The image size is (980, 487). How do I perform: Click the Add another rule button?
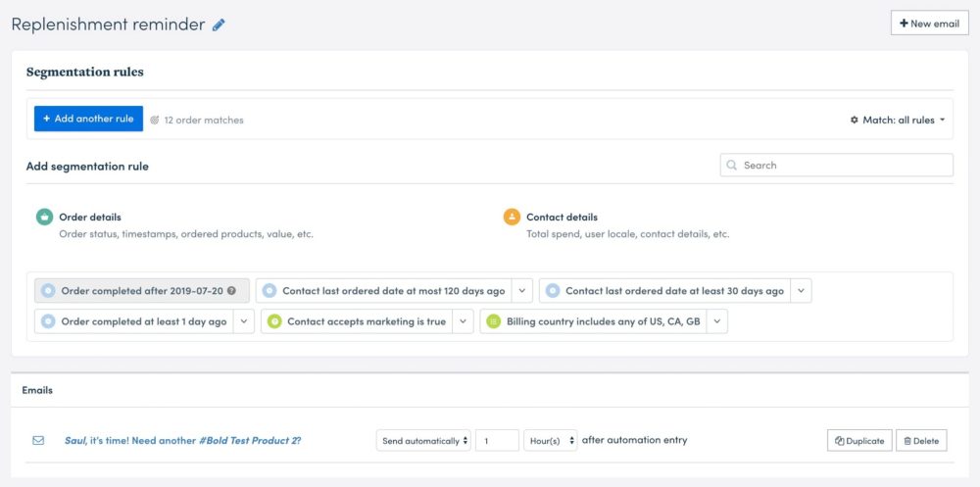click(x=89, y=119)
